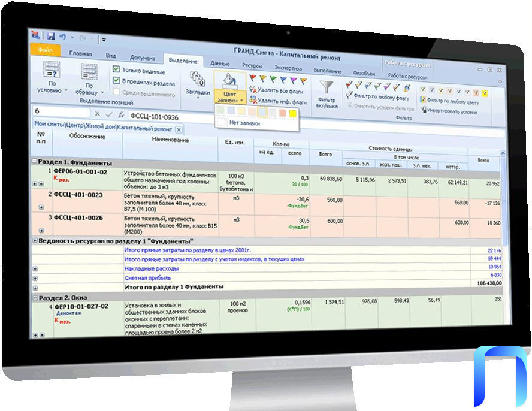Collapse Раздел 2. Окна section

[35, 298]
